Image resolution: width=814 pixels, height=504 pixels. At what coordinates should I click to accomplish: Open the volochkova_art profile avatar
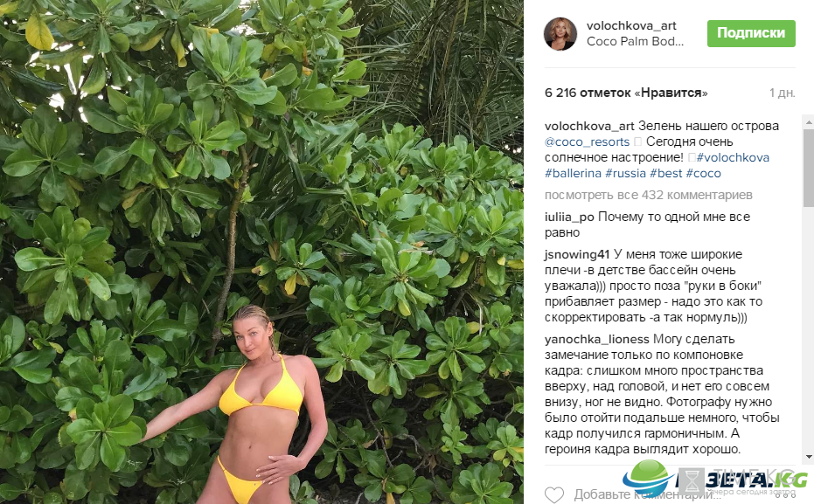click(x=560, y=34)
